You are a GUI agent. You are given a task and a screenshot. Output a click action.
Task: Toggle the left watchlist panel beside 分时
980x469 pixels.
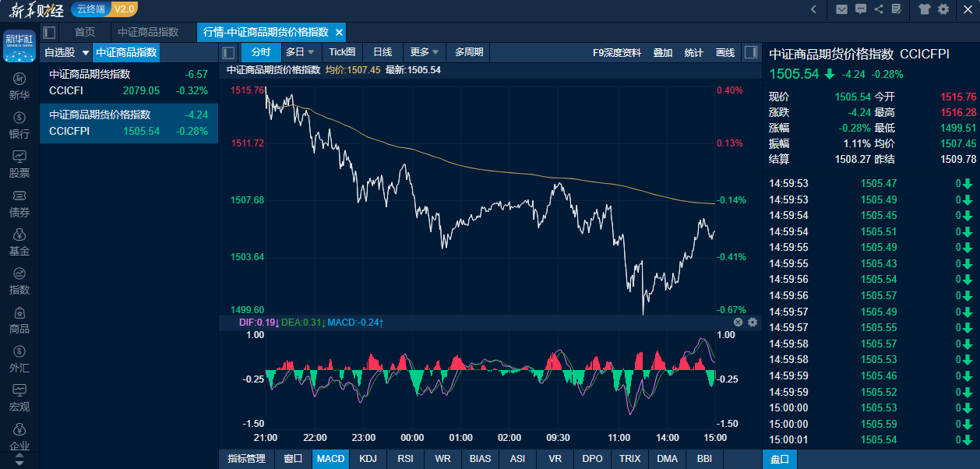tap(228, 52)
